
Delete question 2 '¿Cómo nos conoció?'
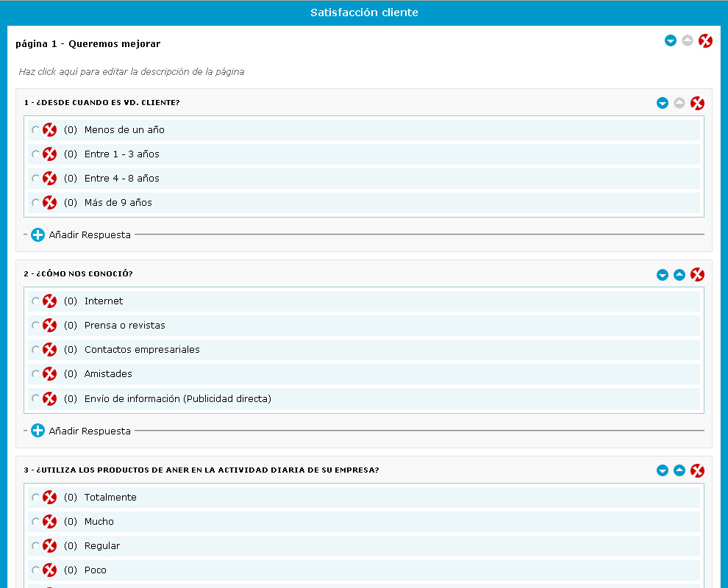point(697,275)
